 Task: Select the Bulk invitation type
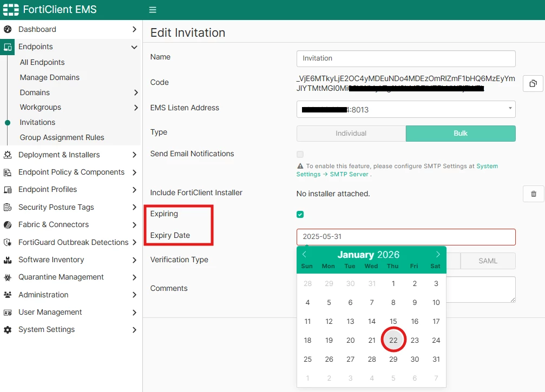pos(461,134)
